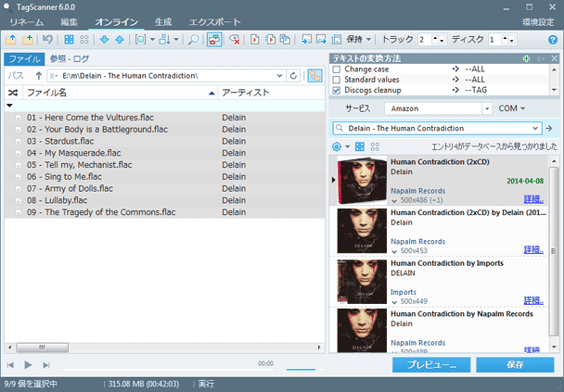Sort by ファイル名 column header
564x392 pixels.
pyautogui.click(x=121, y=93)
